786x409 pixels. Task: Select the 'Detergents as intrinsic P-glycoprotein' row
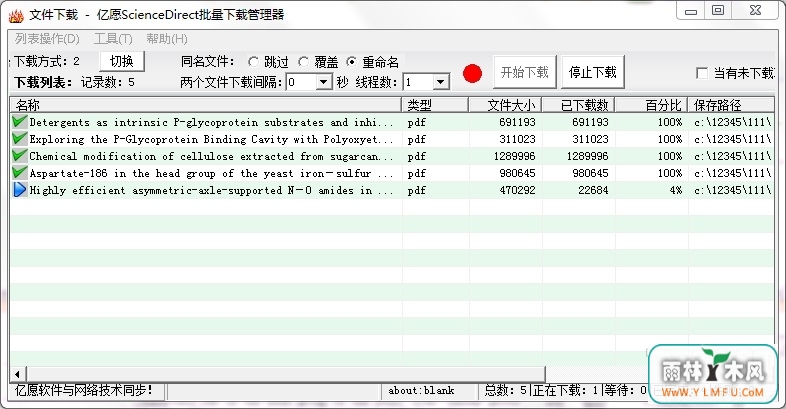click(392, 122)
